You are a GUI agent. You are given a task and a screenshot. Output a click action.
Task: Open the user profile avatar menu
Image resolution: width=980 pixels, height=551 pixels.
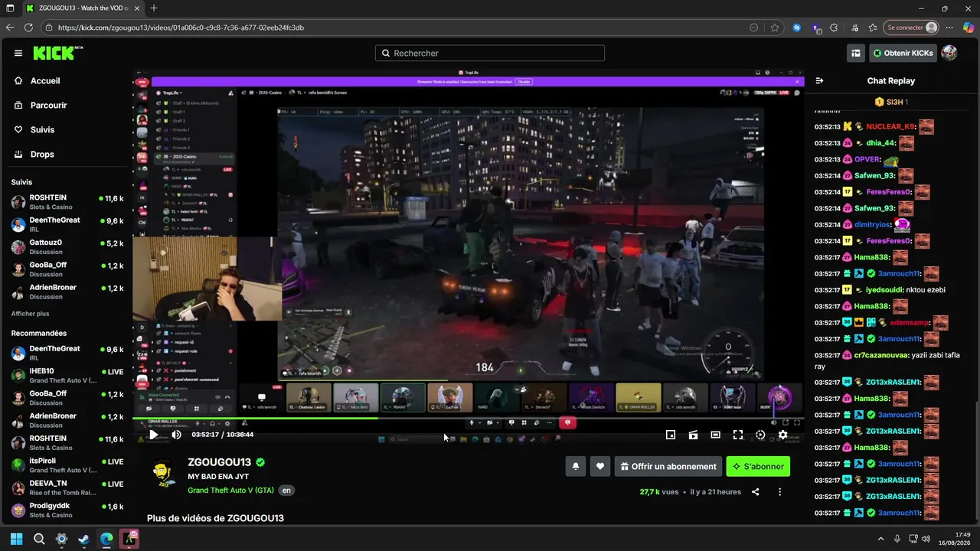[949, 53]
